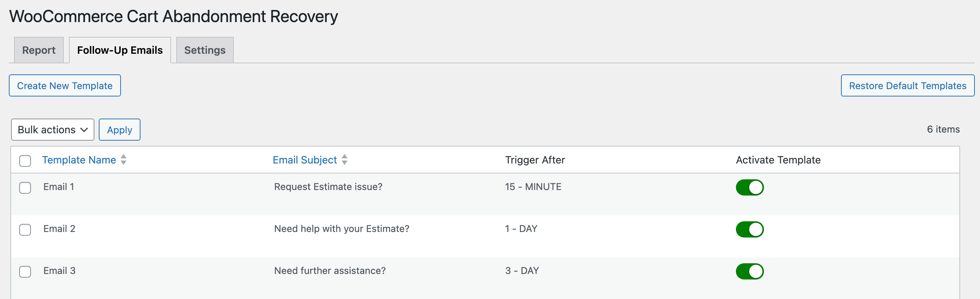Click Create New Template button
Image resolution: width=980 pixels, height=299 pixels.
pos(65,85)
